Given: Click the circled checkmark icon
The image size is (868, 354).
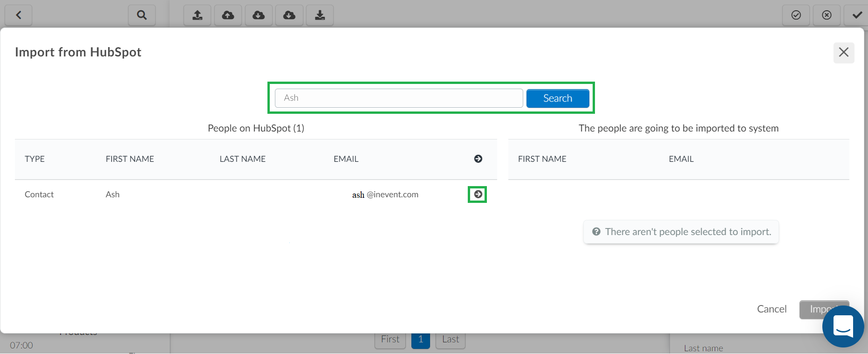Looking at the screenshot, I should click(796, 15).
